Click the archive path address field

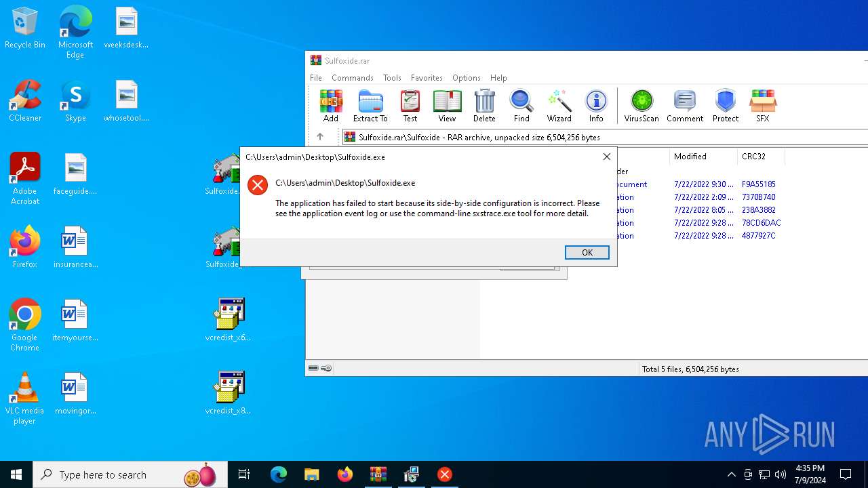click(605, 137)
